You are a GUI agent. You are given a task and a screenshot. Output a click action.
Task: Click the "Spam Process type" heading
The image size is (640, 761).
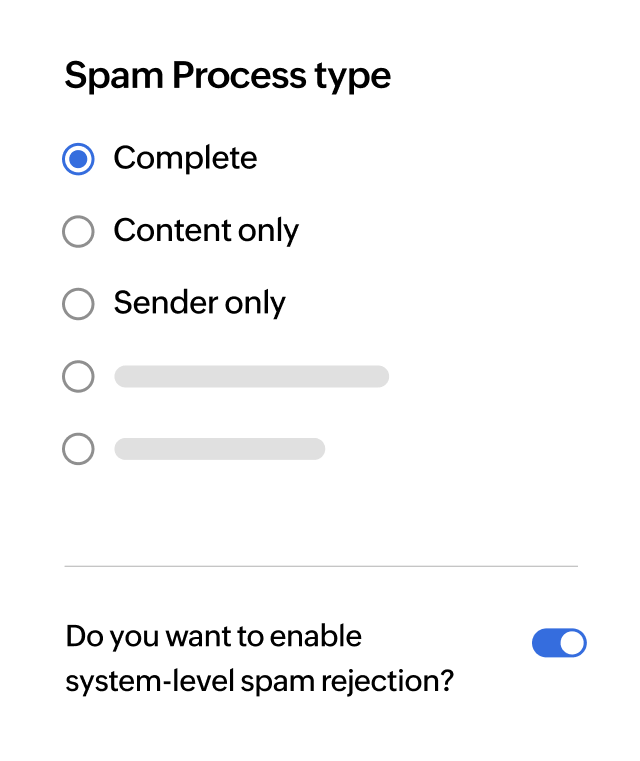click(x=227, y=77)
